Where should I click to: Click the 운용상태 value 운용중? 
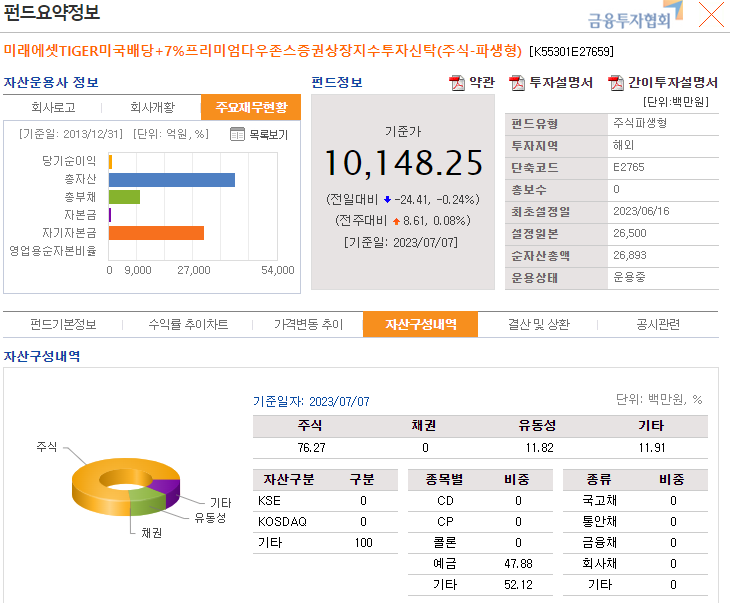[629, 277]
